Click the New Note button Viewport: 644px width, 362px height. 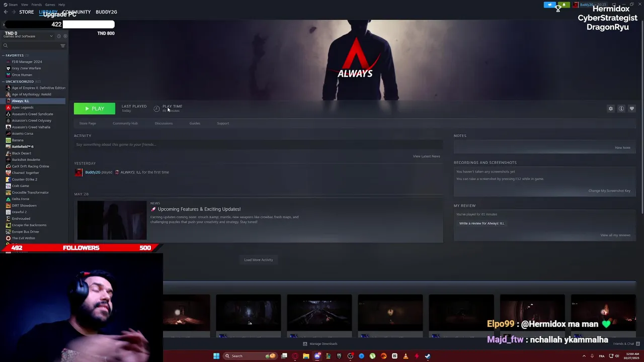tap(622, 148)
